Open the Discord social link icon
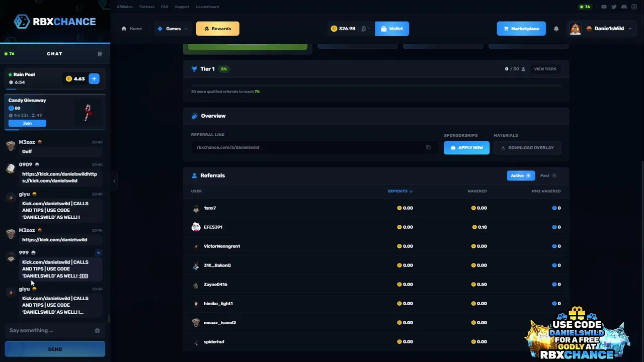This screenshot has height=362, width=644. pos(624,7)
